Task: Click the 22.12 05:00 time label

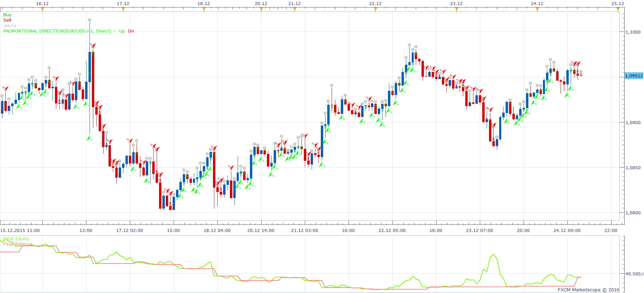Action: click(x=392, y=231)
